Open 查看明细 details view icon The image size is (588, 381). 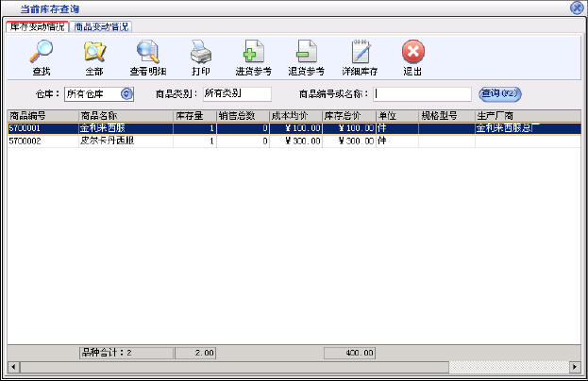[147, 52]
